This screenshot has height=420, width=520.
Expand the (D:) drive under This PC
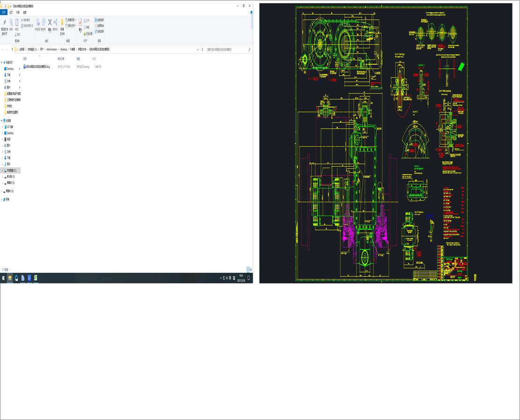[2, 177]
